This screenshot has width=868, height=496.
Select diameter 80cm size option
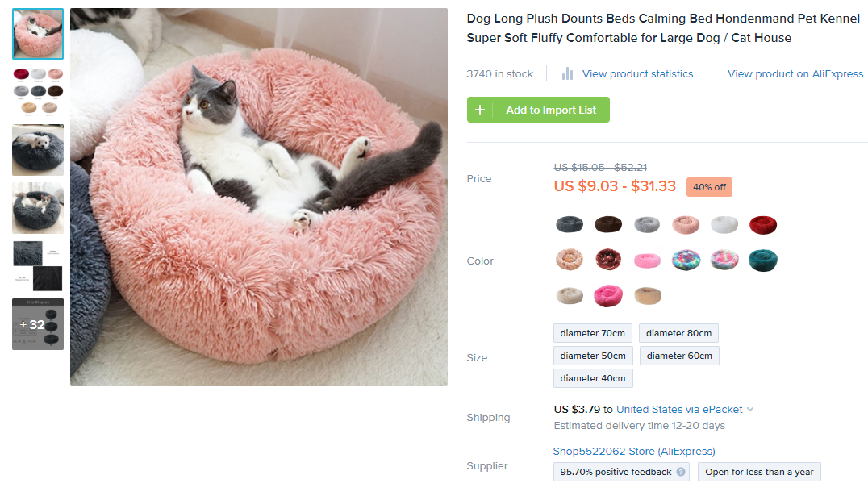coord(678,333)
